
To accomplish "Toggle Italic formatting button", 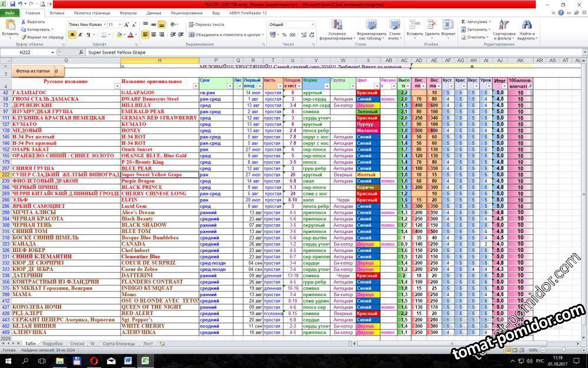I will click(81, 35).
